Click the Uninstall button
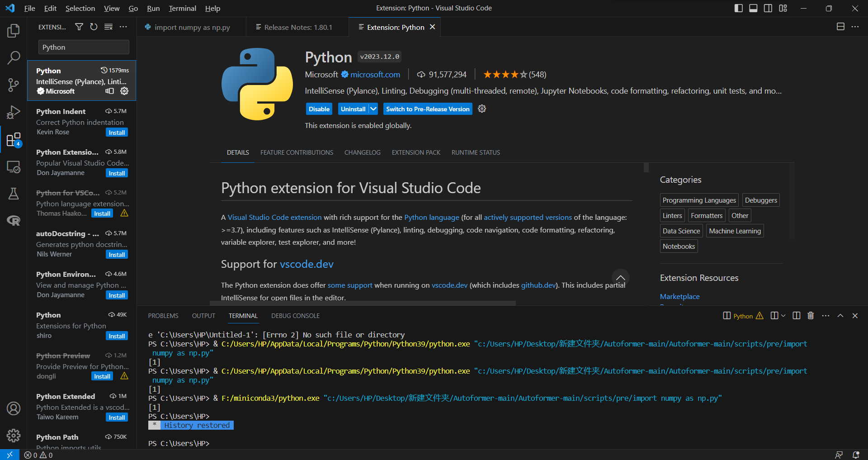868x460 pixels. coord(353,109)
